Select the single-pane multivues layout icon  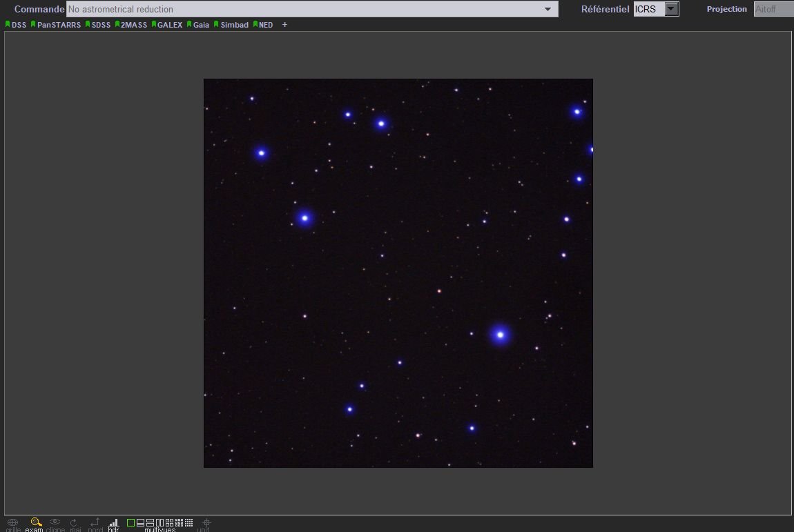[x=131, y=522]
